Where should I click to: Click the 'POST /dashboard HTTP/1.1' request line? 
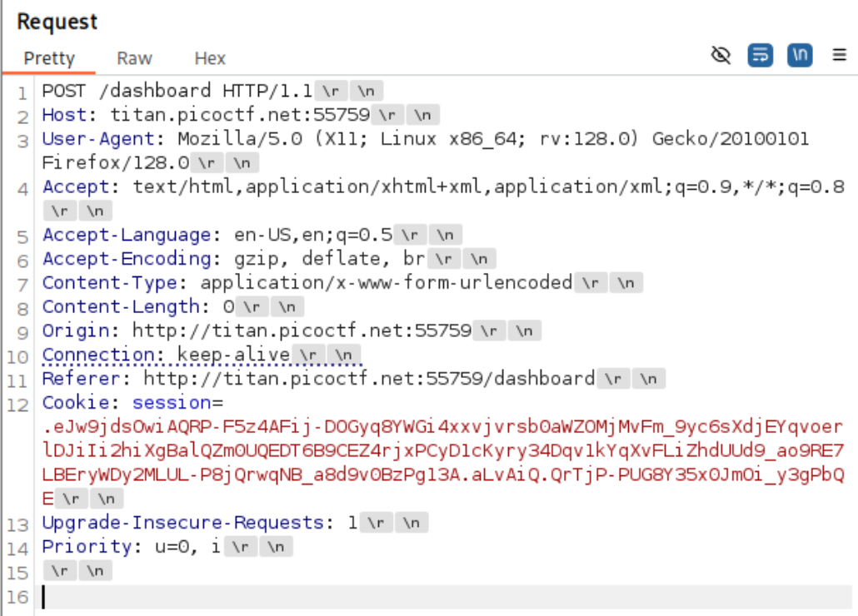pos(177,91)
